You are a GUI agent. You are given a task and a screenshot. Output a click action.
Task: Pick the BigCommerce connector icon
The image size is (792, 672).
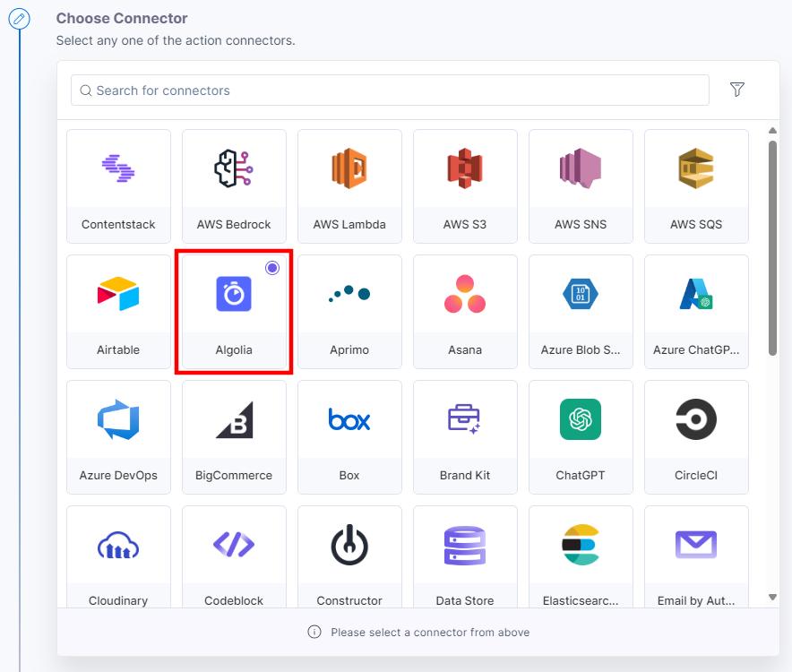click(234, 419)
